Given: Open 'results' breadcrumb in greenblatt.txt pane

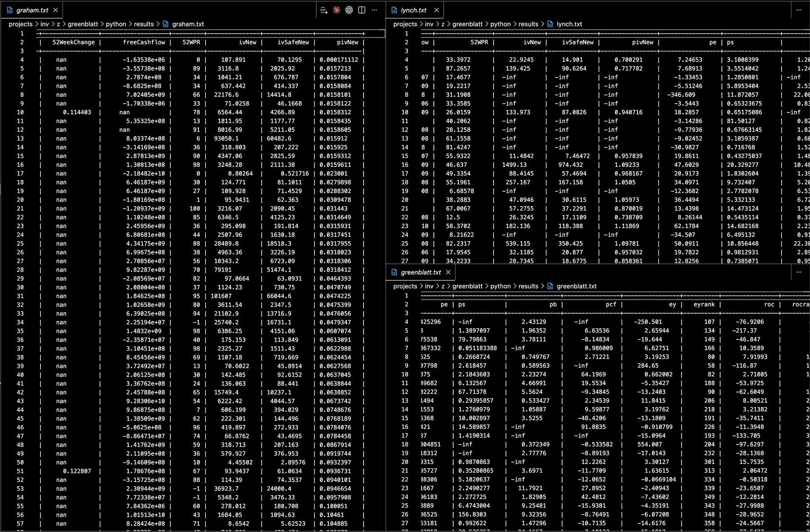Looking at the screenshot, I should pos(528,286).
